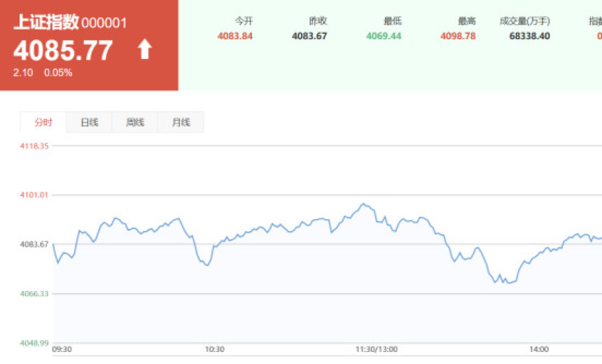Click the 最低 value 4069.44
Image resolution: width=602 pixels, height=364 pixels.
click(384, 36)
